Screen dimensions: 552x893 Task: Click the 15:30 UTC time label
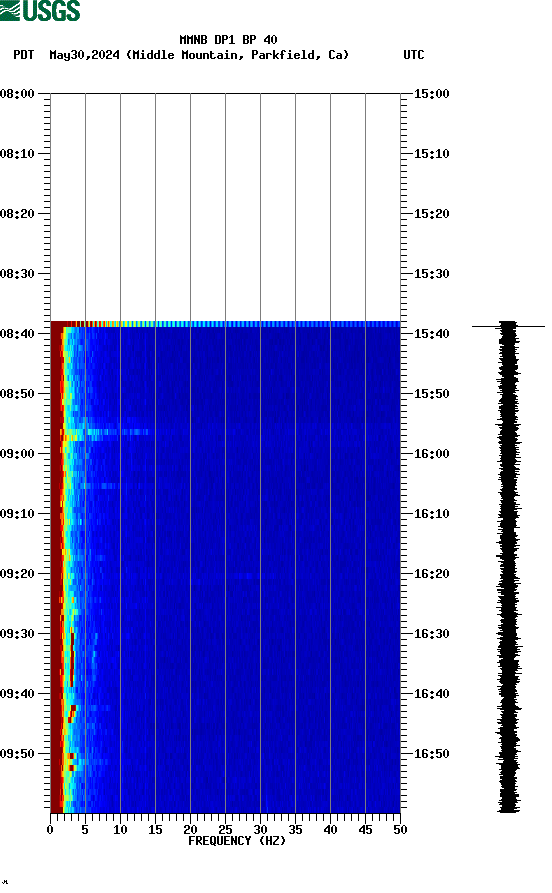coord(431,273)
